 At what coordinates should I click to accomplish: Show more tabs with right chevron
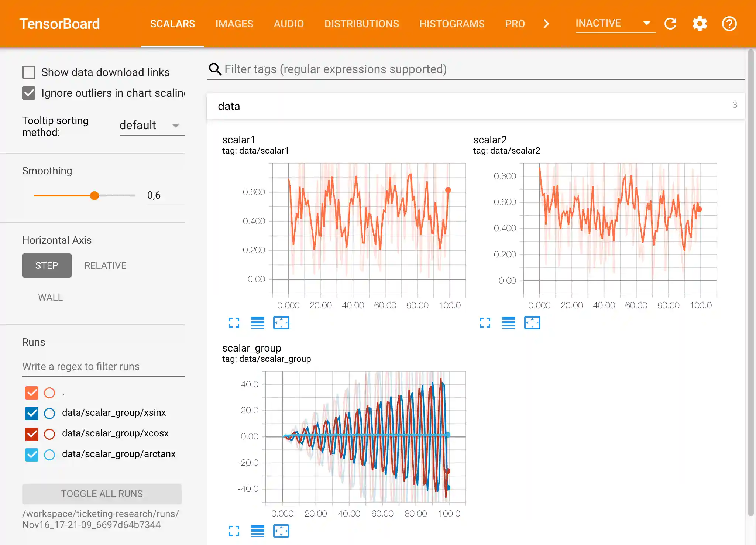point(547,24)
